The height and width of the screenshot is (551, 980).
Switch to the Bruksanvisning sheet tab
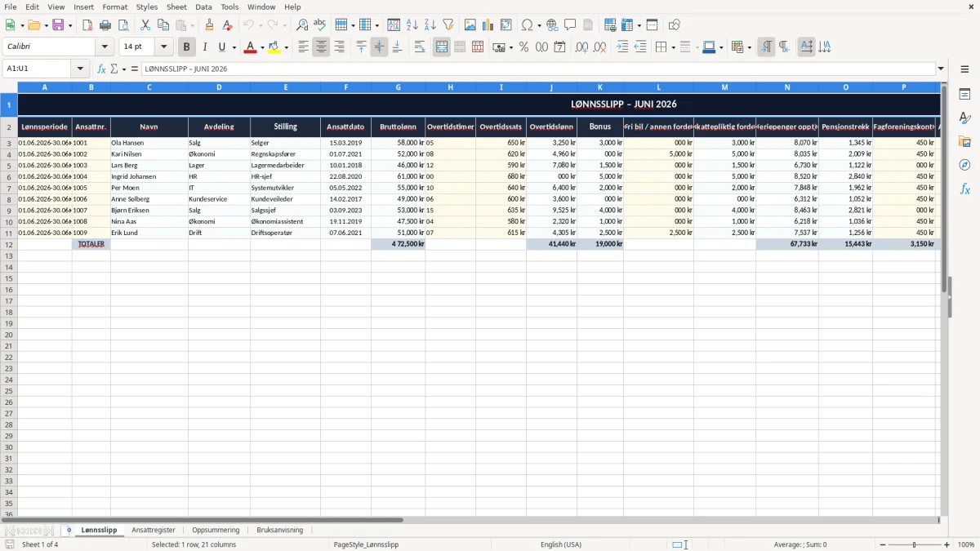pyautogui.click(x=280, y=530)
